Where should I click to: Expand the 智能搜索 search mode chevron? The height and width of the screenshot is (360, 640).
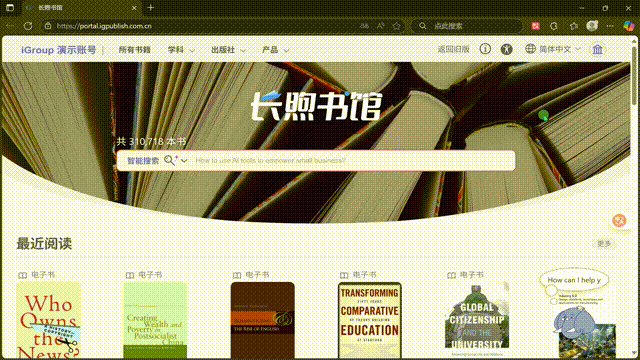184,161
